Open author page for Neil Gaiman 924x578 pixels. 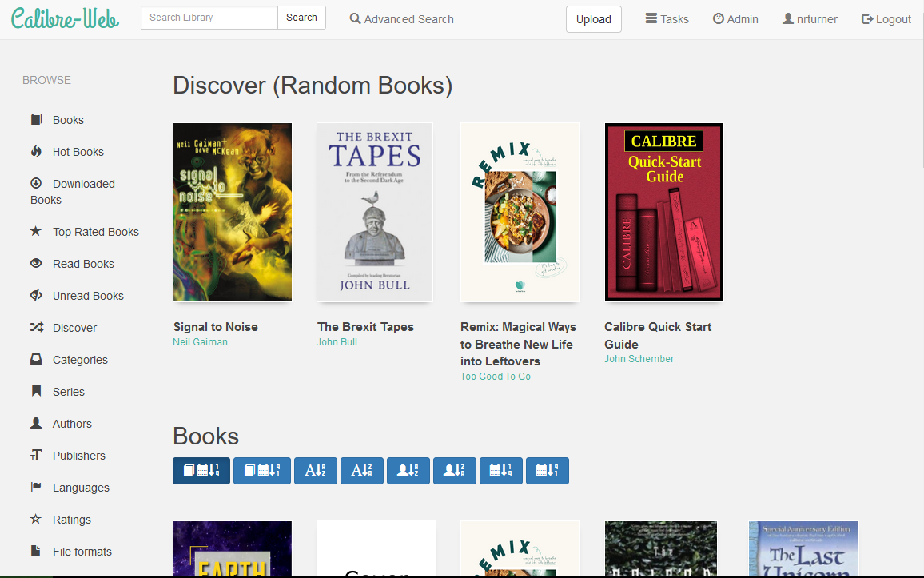200,341
